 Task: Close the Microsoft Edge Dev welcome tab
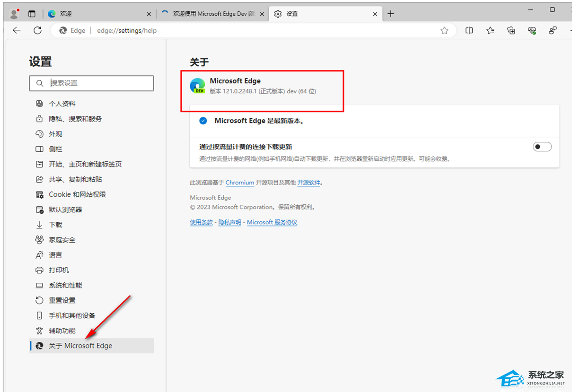click(x=262, y=14)
